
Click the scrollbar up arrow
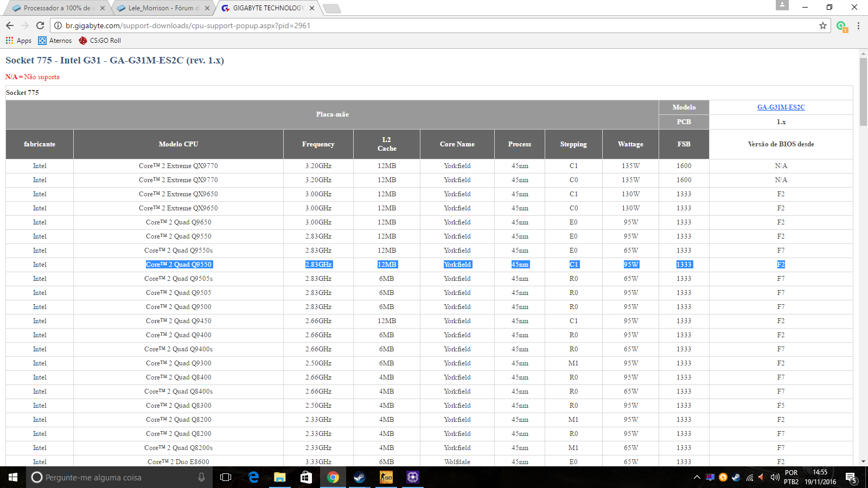(x=864, y=54)
